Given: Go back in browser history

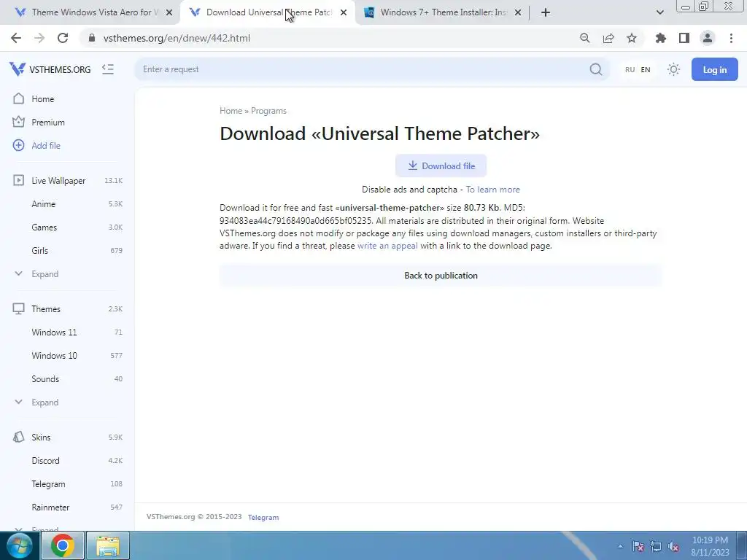Looking at the screenshot, I should [x=16, y=38].
